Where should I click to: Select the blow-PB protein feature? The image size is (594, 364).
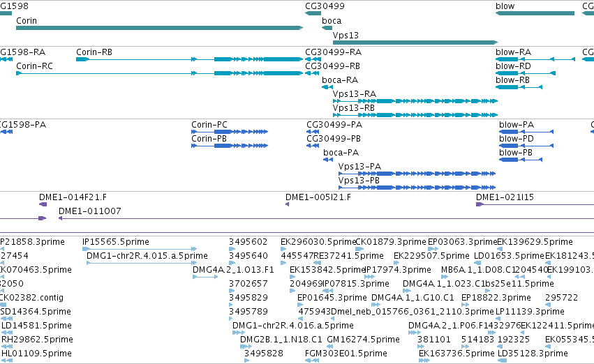click(521, 160)
